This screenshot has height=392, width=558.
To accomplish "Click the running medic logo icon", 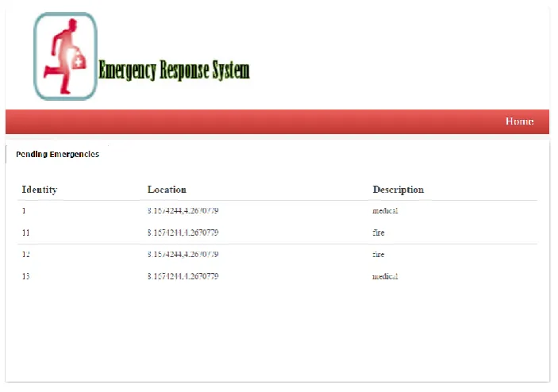I will (65, 56).
